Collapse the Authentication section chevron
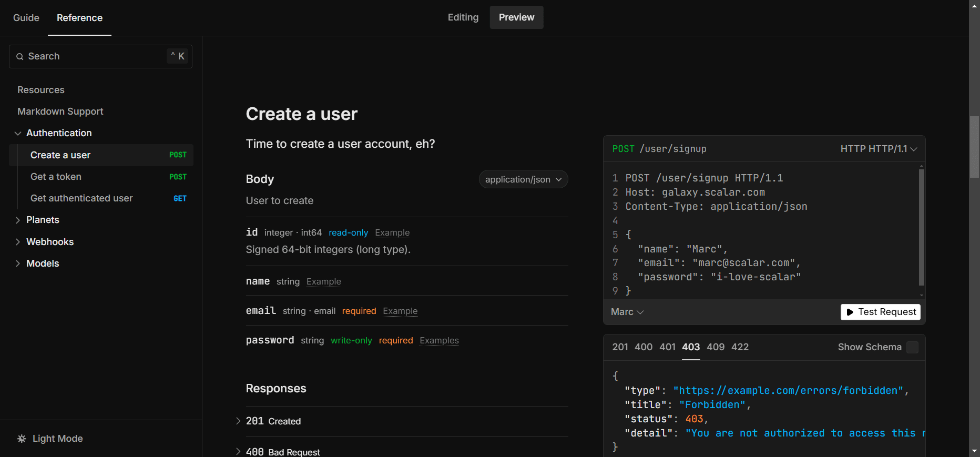This screenshot has width=980, height=457. (x=18, y=134)
